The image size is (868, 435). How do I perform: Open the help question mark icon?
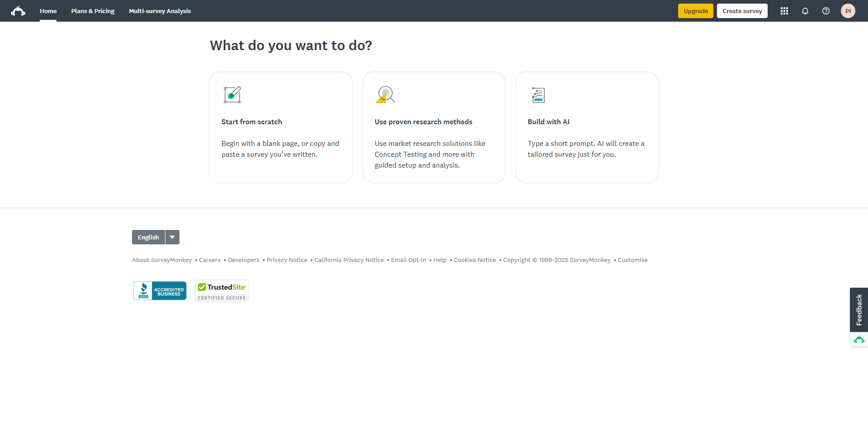point(826,11)
